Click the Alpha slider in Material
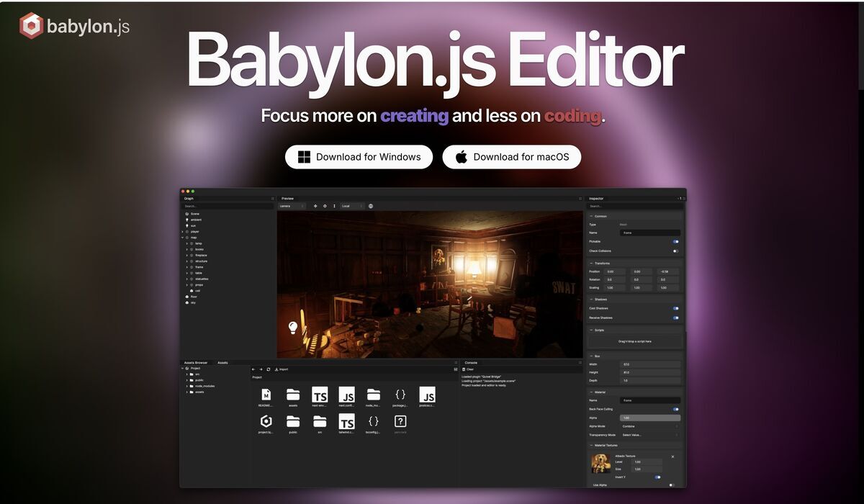Viewport: 864px width, 504px height. 650,418
